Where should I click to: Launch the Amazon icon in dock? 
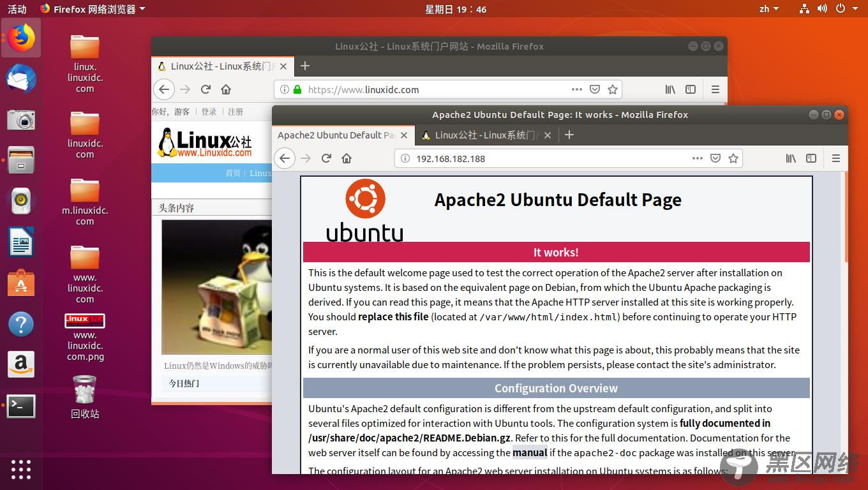point(21,364)
